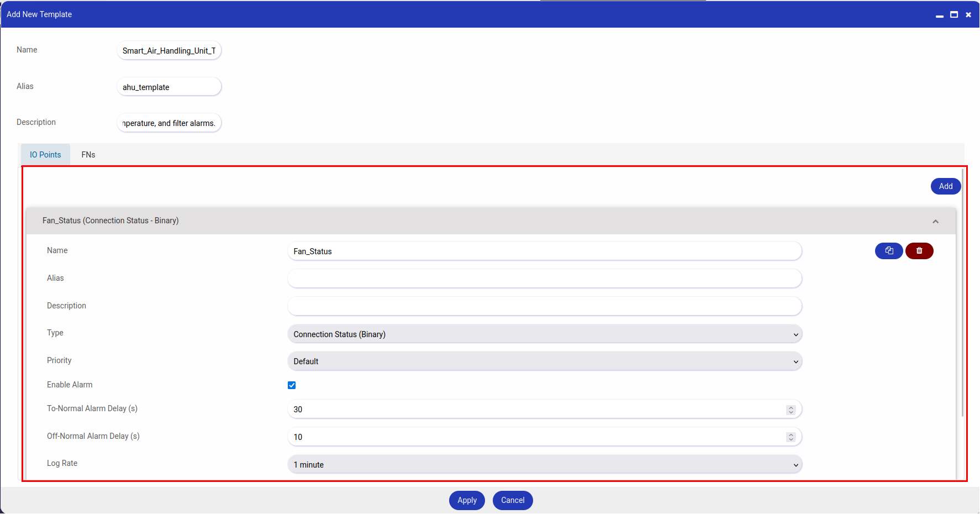This screenshot has width=980, height=514.
Task: Close the Add New Template dialog
Action: [x=968, y=15]
